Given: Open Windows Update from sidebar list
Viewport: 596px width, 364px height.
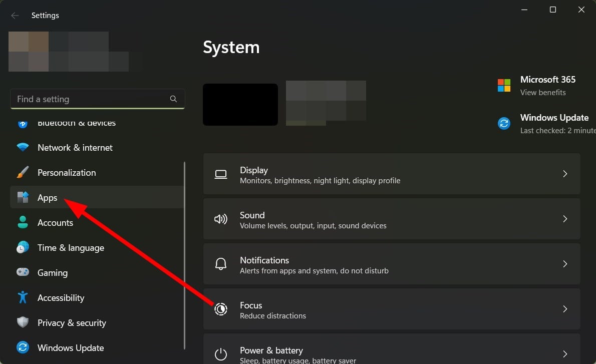Looking at the screenshot, I should click(x=97, y=348).
